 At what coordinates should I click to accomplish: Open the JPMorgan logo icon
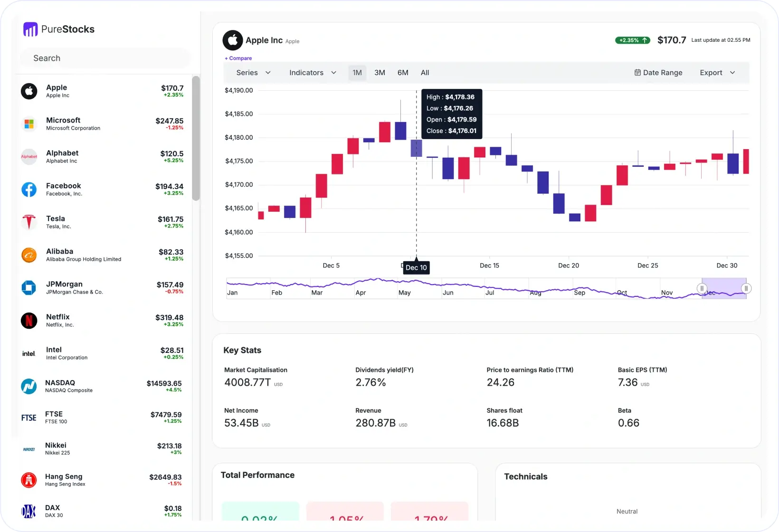pyautogui.click(x=29, y=287)
